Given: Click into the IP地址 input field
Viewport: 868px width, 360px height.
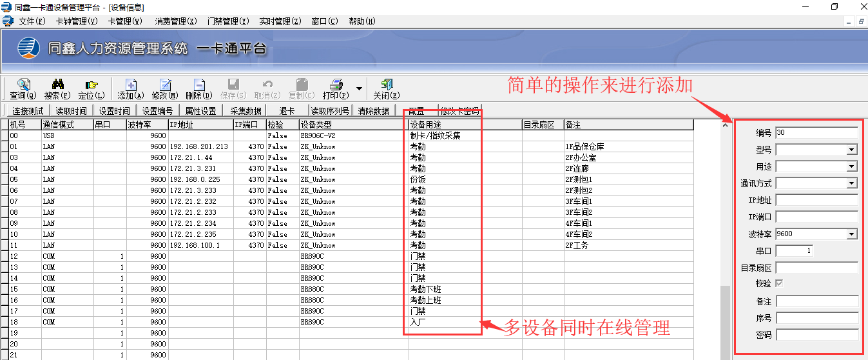Looking at the screenshot, I should (816, 200).
